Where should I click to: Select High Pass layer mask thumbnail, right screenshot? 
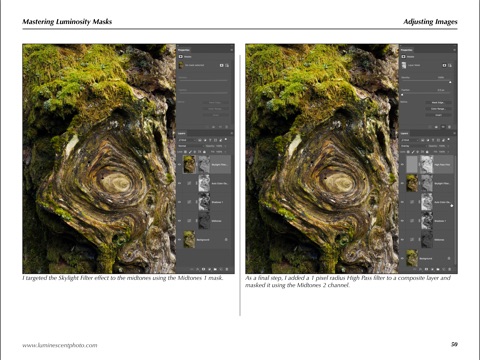[426, 164]
